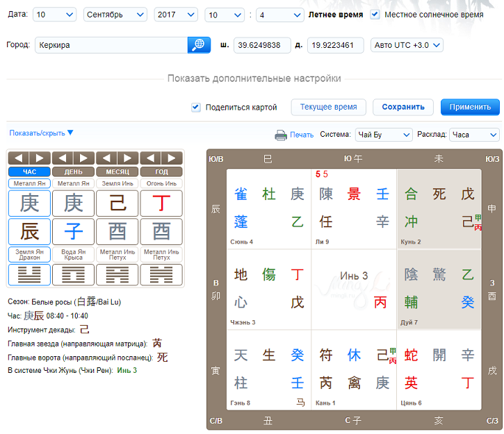Click the Ли 9 palace label
Viewport: 504px width, 434px height.
tap(322, 242)
